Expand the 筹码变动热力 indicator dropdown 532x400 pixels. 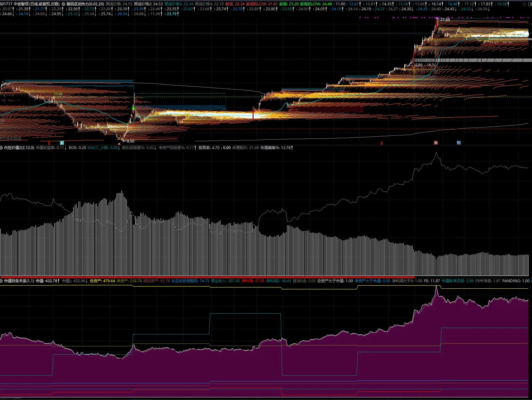coord(63,4)
